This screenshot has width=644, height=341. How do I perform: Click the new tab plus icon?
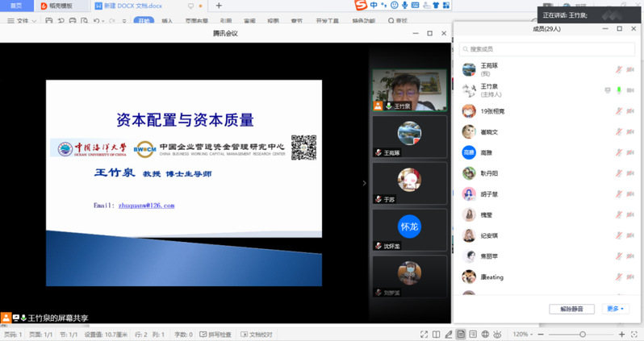(218, 6)
